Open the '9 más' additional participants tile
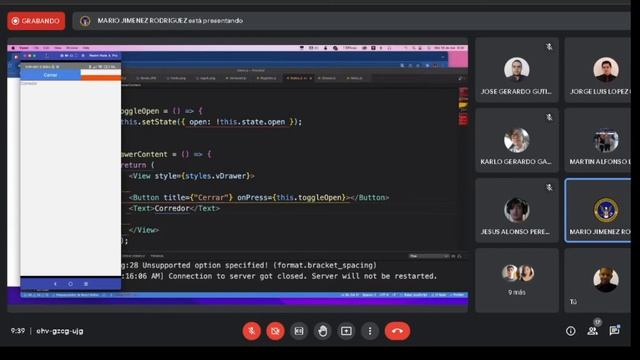 point(517,280)
